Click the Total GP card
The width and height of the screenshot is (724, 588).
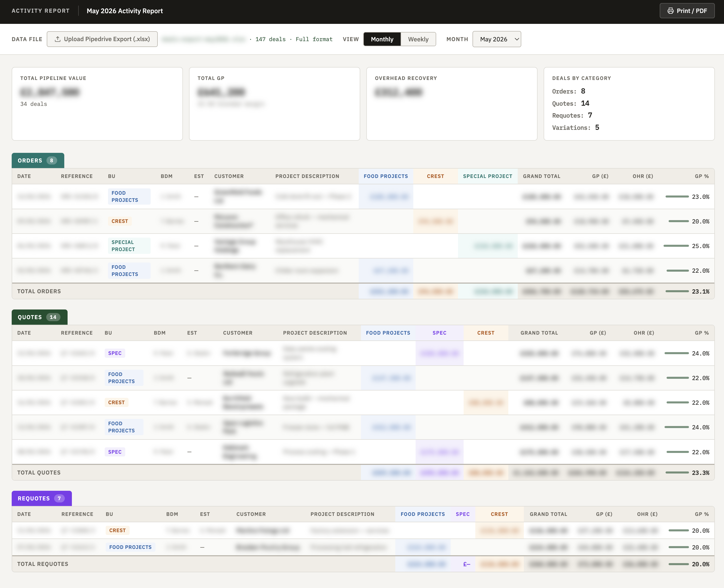click(x=275, y=104)
